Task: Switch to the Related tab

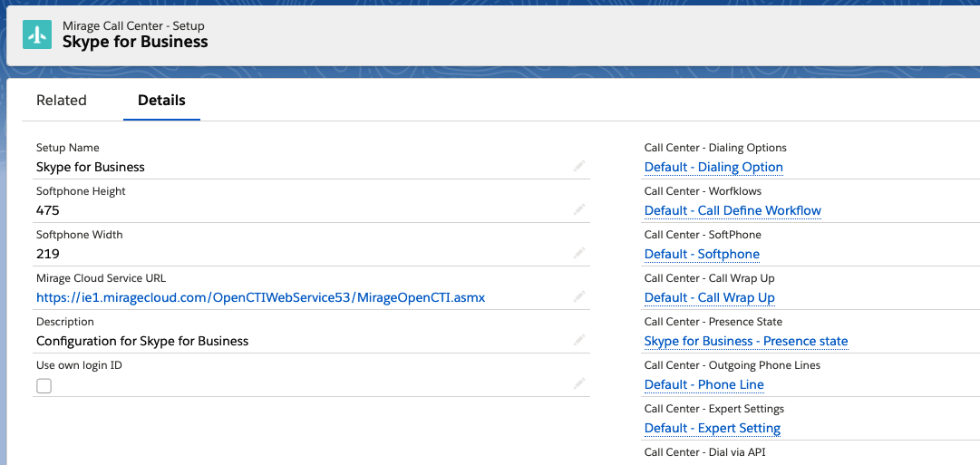Action: point(62,101)
